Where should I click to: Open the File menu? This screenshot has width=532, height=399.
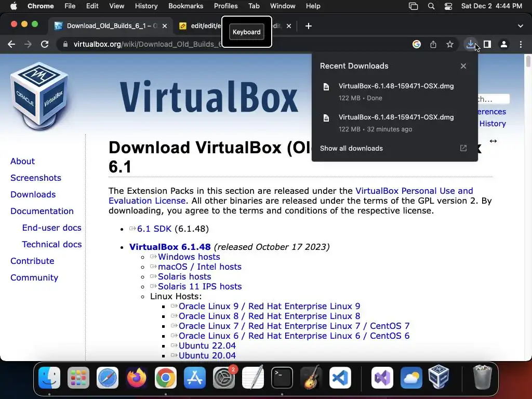pyautogui.click(x=70, y=6)
